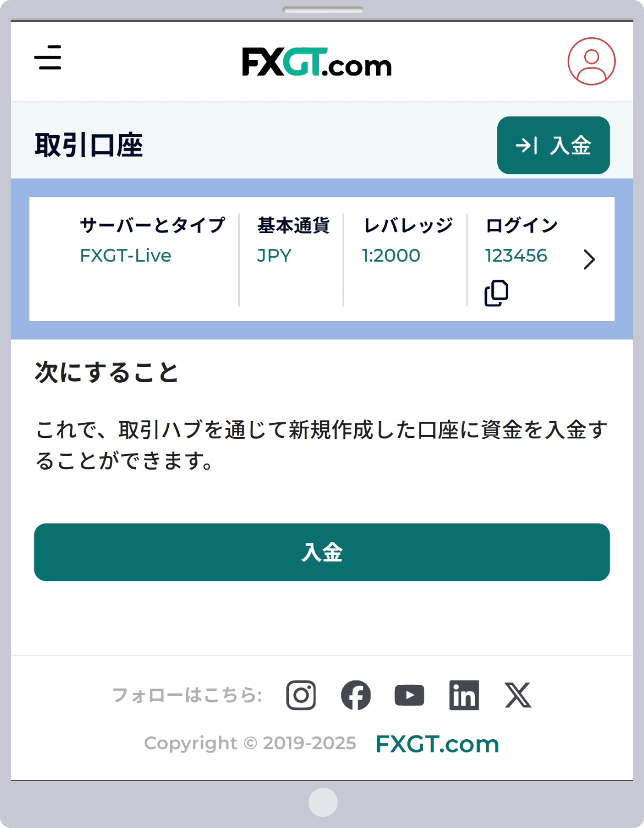
Task: Open FXGT X (Twitter) page
Action: coord(518,695)
